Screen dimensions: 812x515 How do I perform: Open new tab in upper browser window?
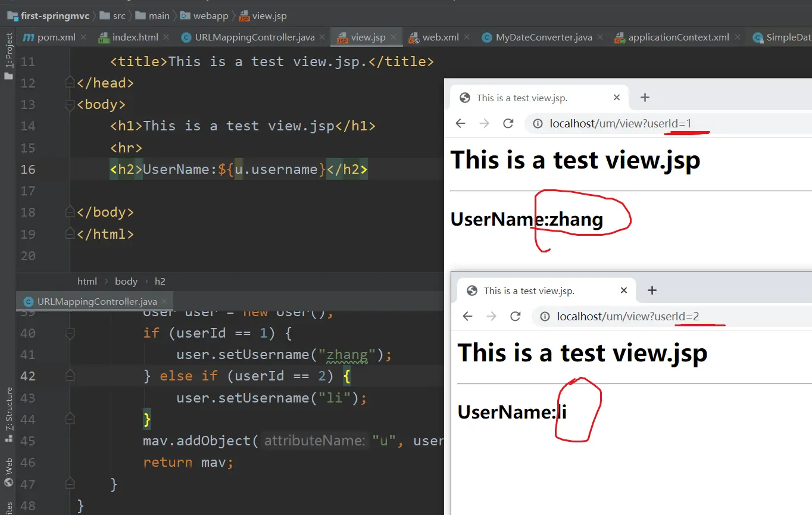pyautogui.click(x=645, y=98)
